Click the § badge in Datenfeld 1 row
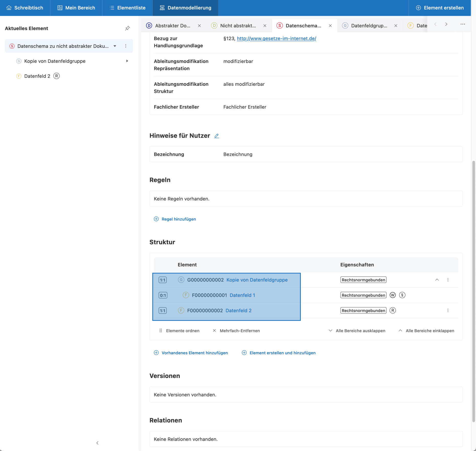The width and height of the screenshot is (476, 451). pyautogui.click(x=402, y=295)
